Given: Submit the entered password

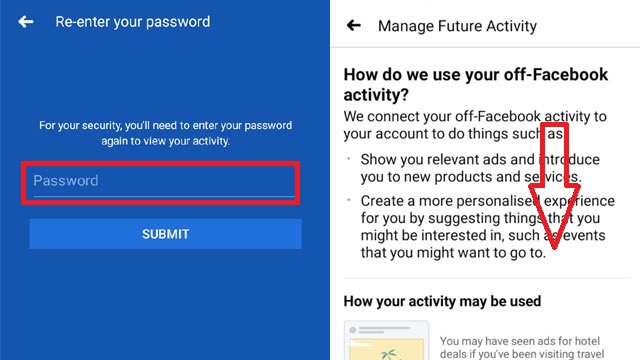Looking at the screenshot, I should pyautogui.click(x=165, y=234).
